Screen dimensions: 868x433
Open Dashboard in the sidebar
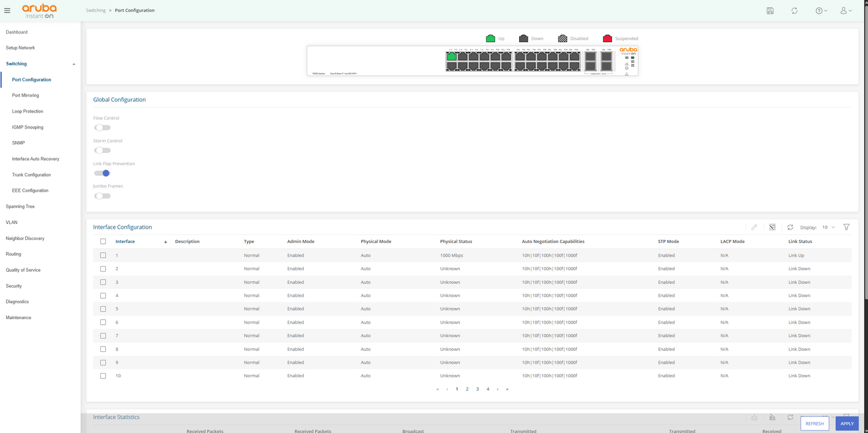coord(17,32)
